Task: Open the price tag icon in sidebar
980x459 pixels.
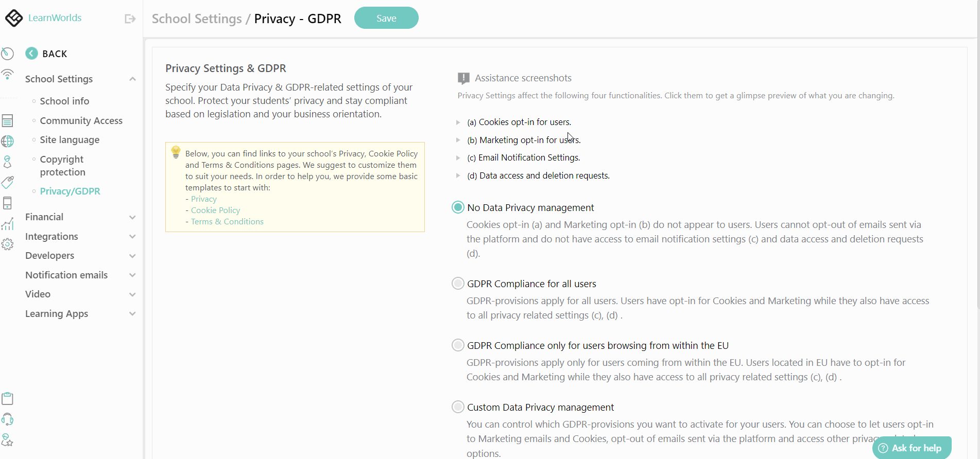Action: [x=8, y=182]
